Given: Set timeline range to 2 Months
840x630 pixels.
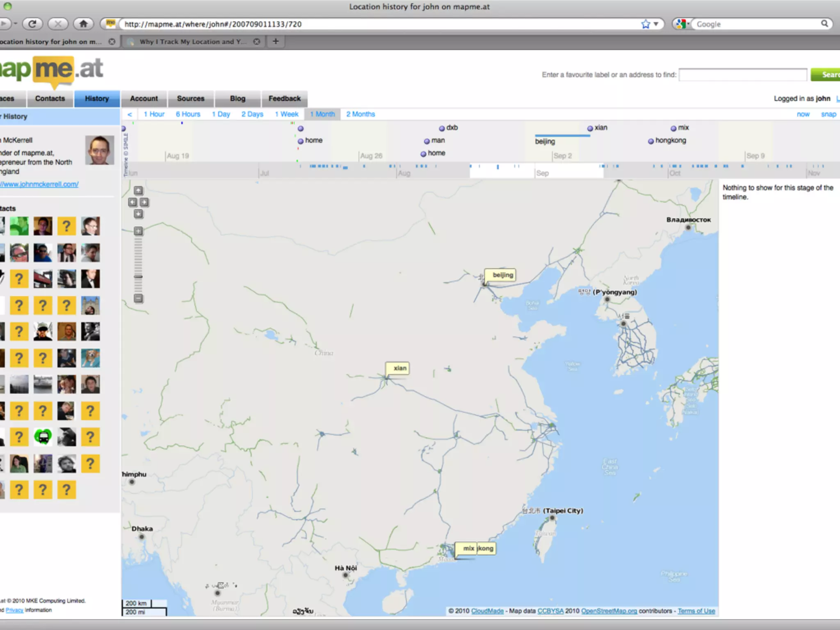Looking at the screenshot, I should pyautogui.click(x=361, y=114).
